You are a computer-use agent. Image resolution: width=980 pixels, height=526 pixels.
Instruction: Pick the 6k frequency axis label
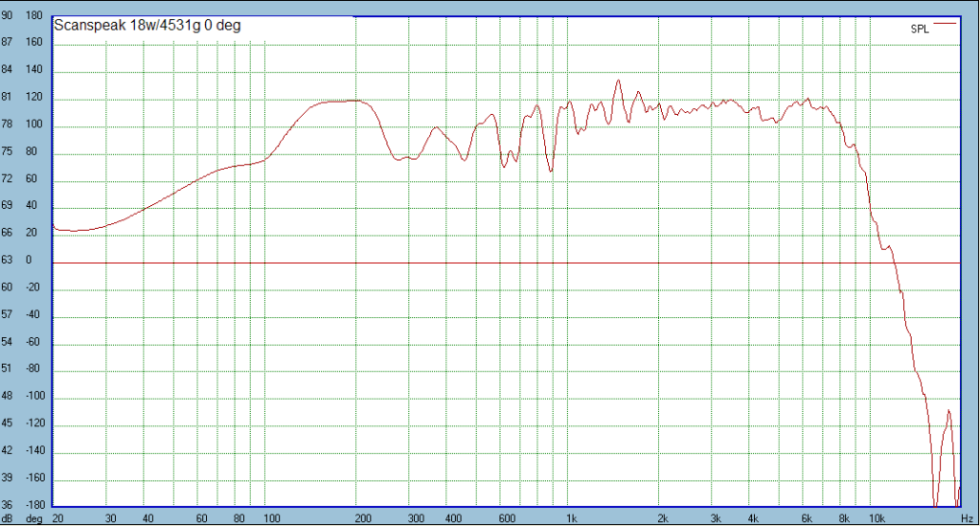click(807, 518)
